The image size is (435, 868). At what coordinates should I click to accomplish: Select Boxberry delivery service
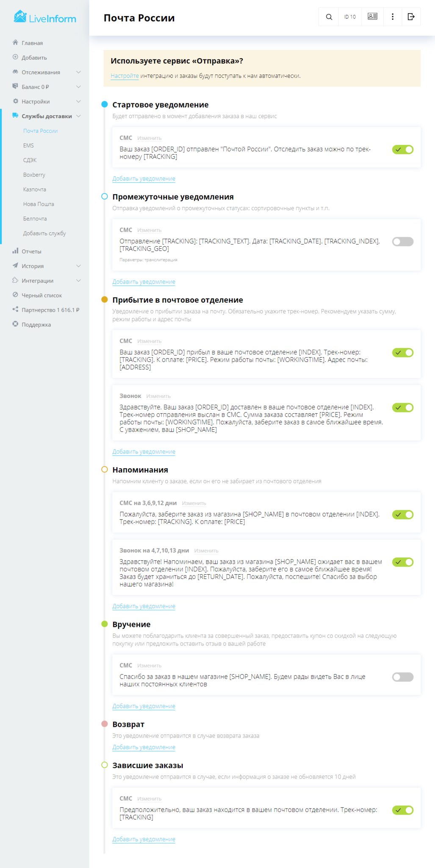[34, 175]
